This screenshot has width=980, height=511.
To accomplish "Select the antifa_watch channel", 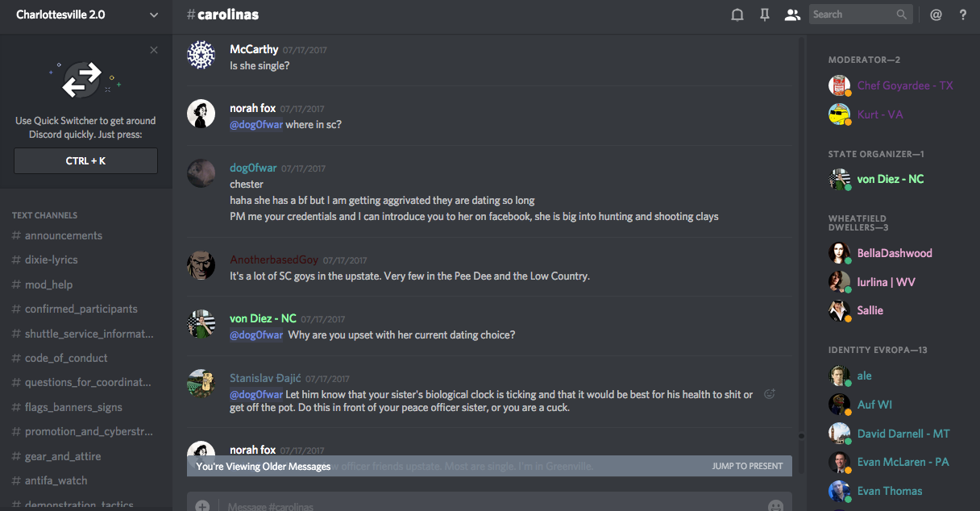I will [56, 480].
